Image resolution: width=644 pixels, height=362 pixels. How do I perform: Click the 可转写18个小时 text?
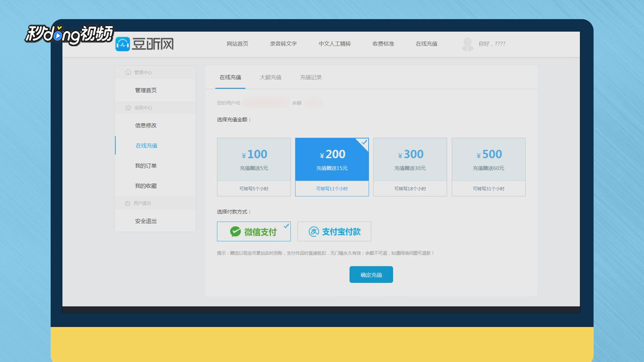click(410, 189)
